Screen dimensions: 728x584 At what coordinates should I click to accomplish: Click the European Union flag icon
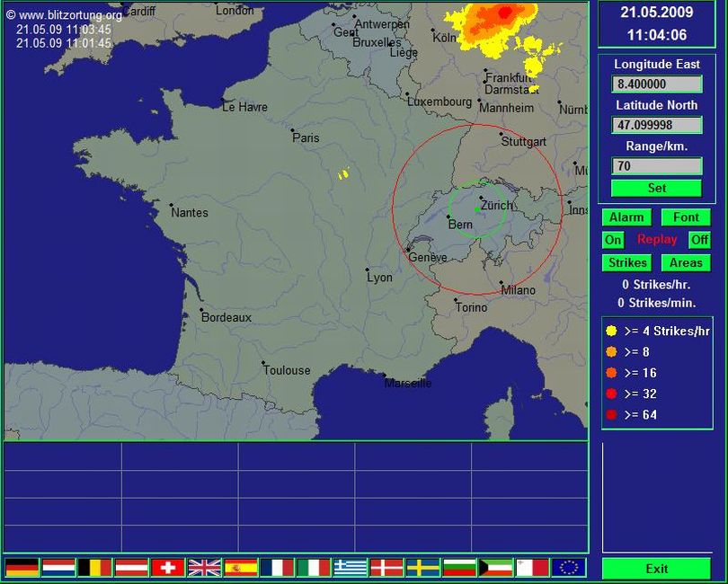(568, 567)
